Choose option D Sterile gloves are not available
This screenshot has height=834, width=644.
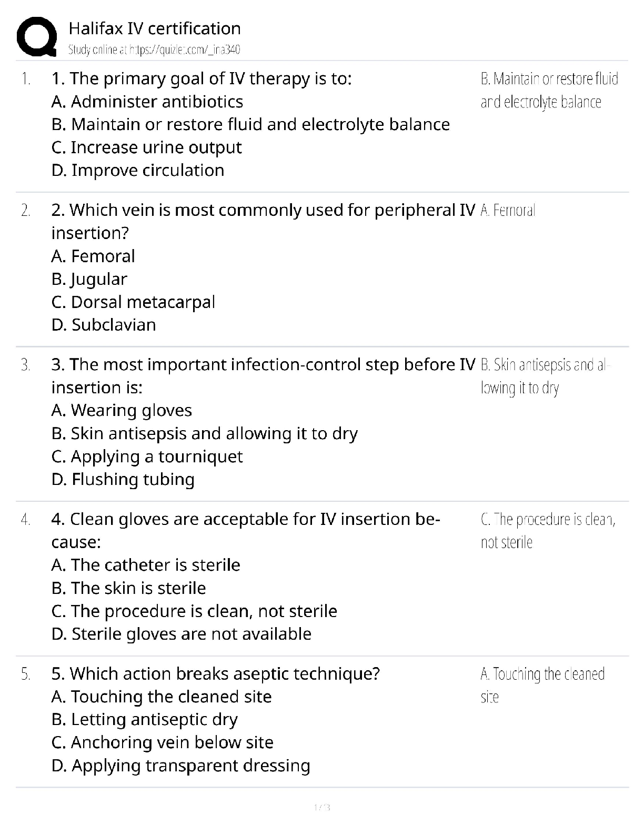(x=182, y=634)
